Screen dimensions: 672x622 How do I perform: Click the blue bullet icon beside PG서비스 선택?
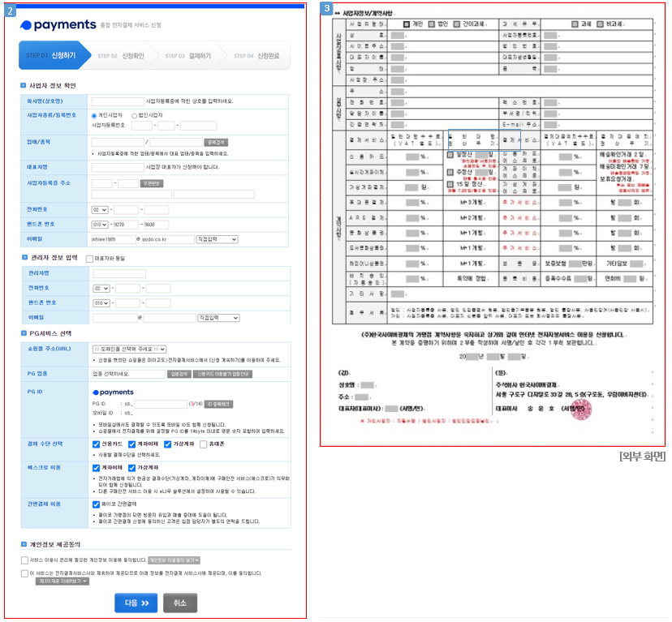coord(22,333)
